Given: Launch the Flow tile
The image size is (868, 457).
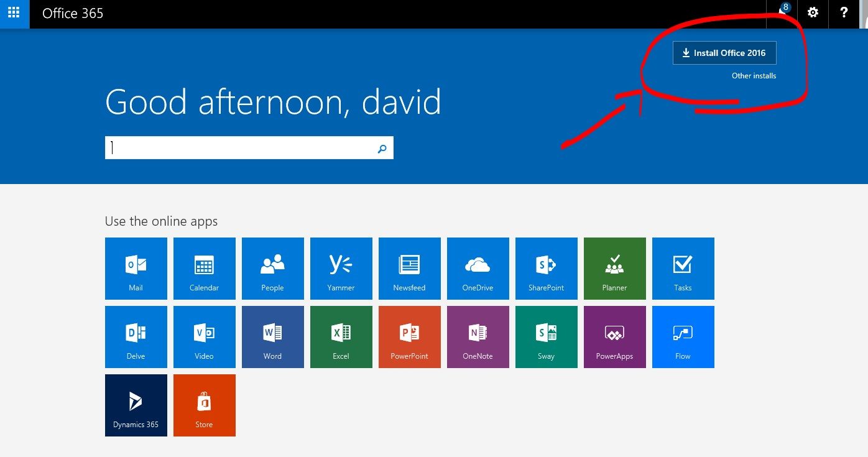Looking at the screenshot, I should point(683,337).
